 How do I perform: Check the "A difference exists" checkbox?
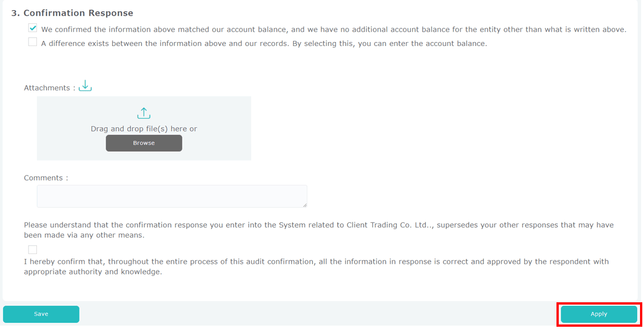[33, 42]
